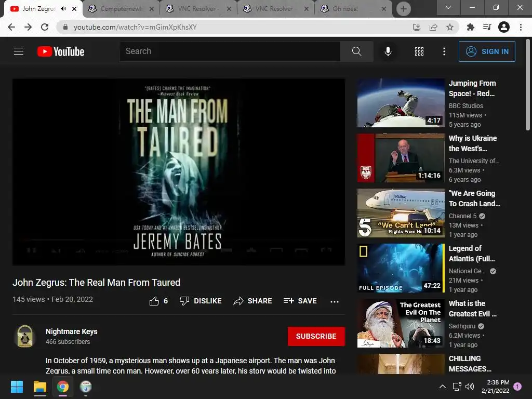The image size is (532, 399).
Task: Open more actions ellipsis under the video
Action: pyautogui.click(x=335, y=301)
